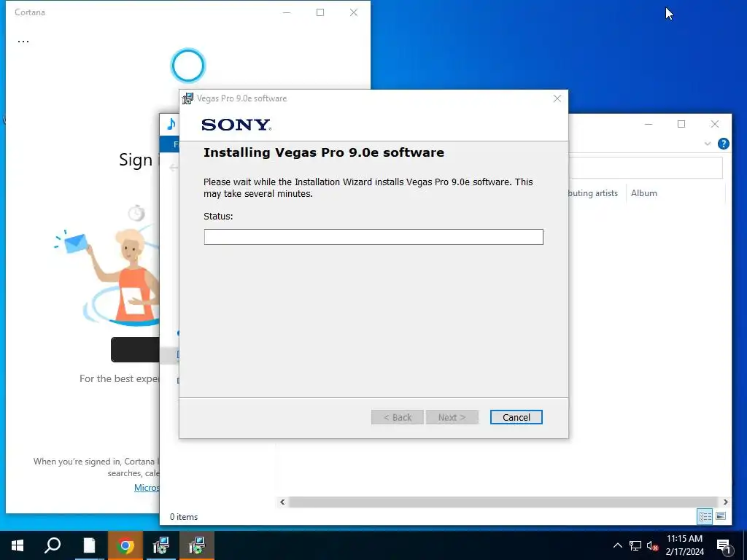This screenshot has width=747, height=560.
Task: Open the notification center
Action: 724,545
